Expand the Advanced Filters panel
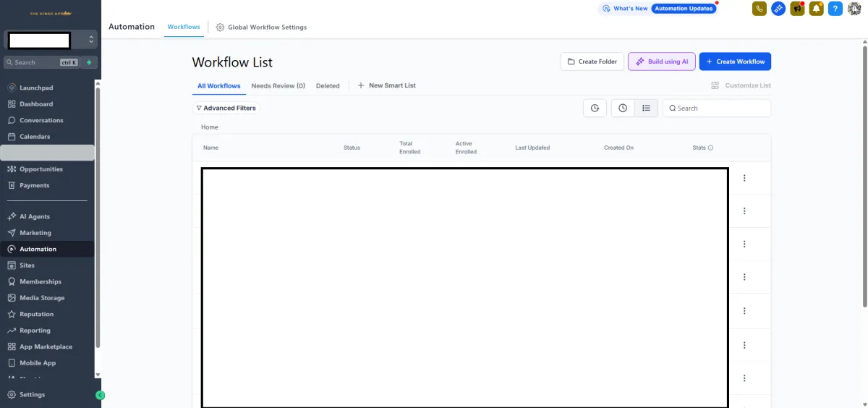 226,108
